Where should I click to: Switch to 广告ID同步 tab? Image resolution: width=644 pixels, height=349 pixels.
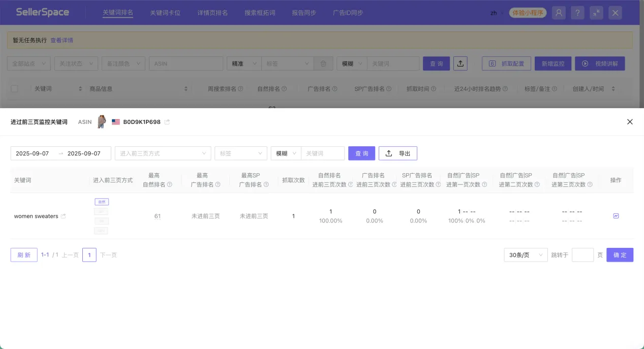tap(348, 13)
